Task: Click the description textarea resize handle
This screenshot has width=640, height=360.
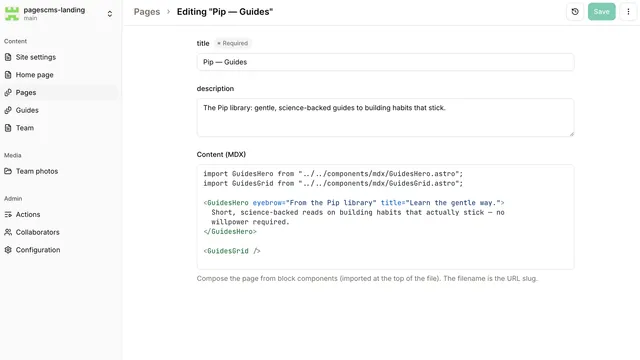Action: (571, 134)
